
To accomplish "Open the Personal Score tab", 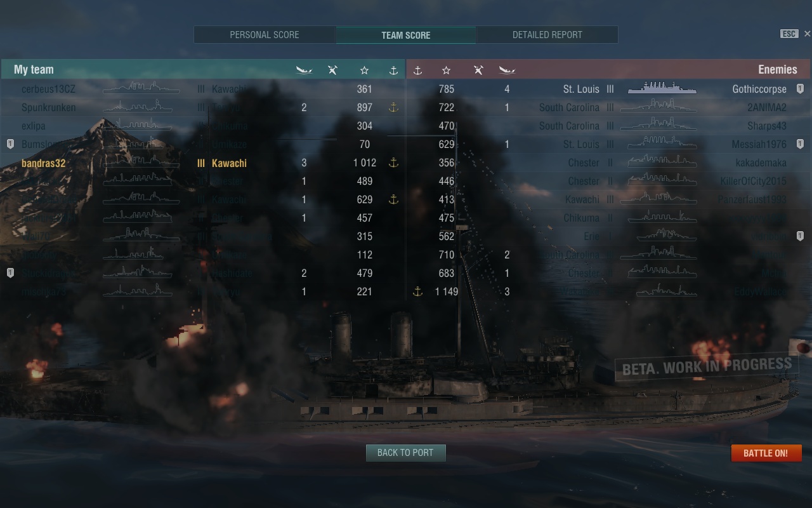I will click(x=265, y=35).
